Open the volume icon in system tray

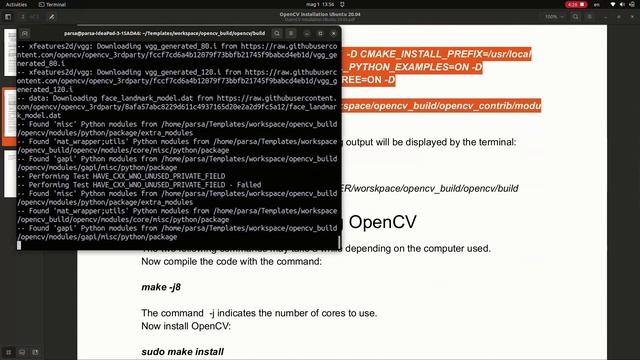tap(622, 4)
